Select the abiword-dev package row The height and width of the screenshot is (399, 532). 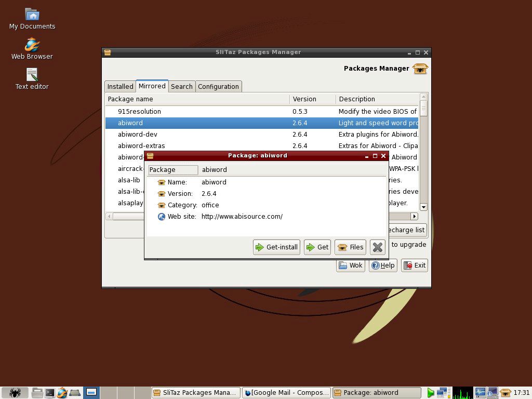pyautogui.click(x=262, y=135)
